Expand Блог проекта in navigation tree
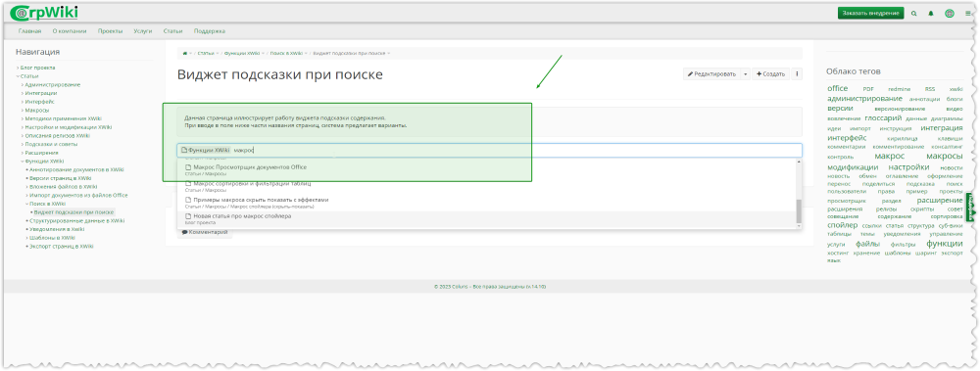 [18, 68]
